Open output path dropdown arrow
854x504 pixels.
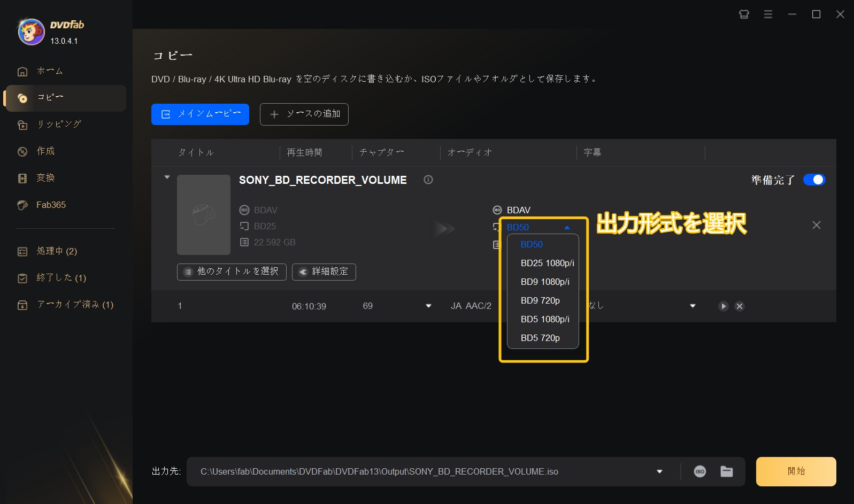click(x=659, y=471)
